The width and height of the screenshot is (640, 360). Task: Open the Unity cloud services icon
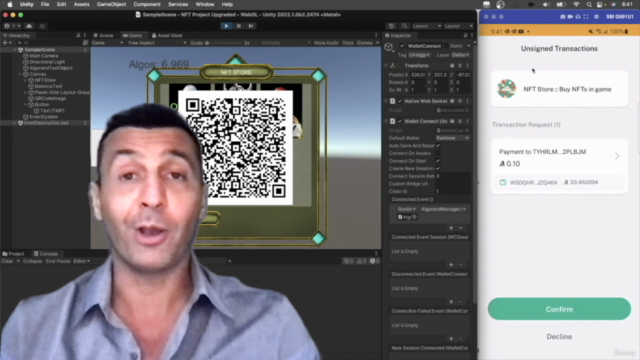click(29, 26)
